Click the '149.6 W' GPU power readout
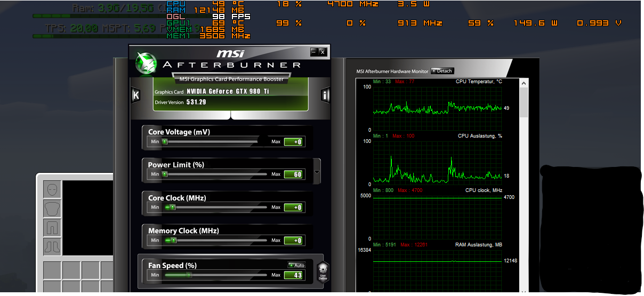Screen dimensions: 644x296 point(536,23)
